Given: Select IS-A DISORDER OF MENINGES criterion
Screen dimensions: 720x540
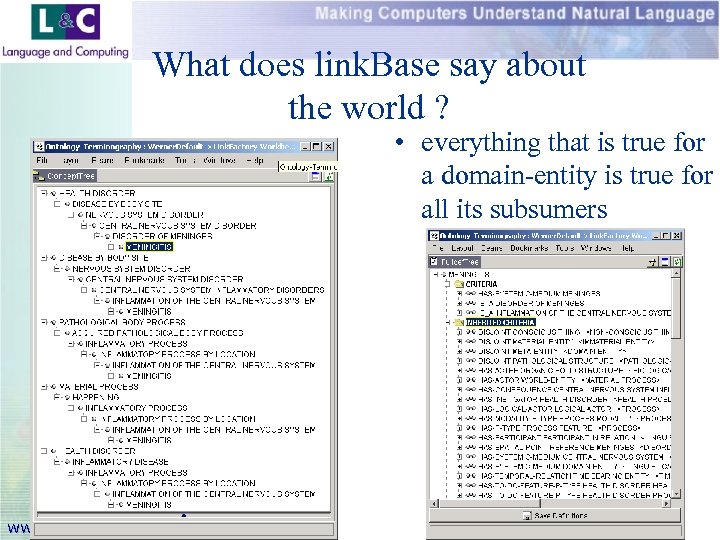Looking at the screenshot, I should pos(531,303).
